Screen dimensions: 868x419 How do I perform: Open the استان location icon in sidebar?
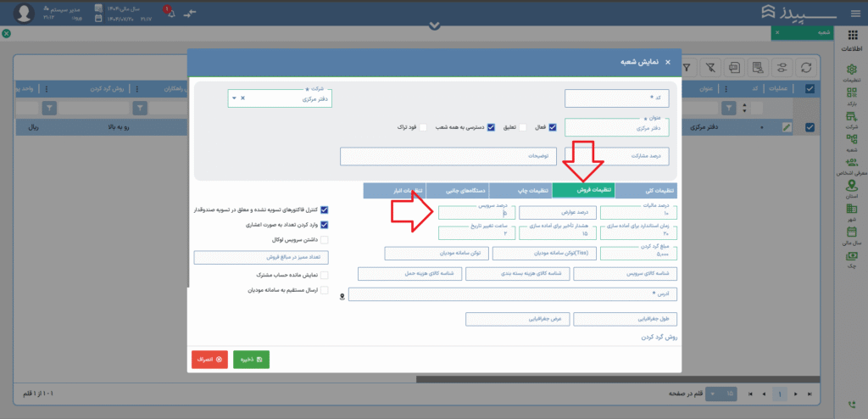click(x=851, y=184)
